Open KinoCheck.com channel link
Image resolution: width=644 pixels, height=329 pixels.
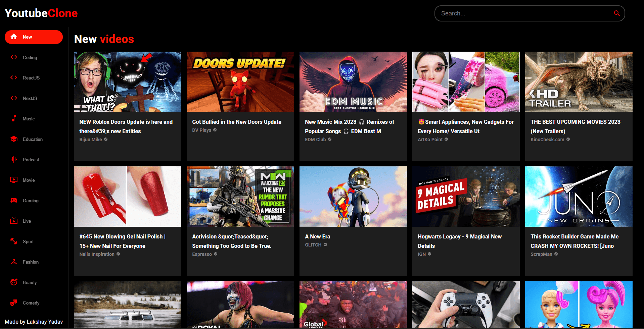pos(547,140)
